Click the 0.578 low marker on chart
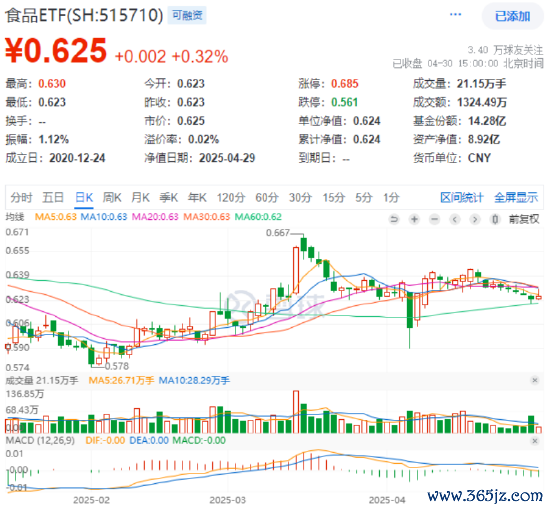Image resolution: width=550 pixels, height=511 pixels. pos(117,367)
